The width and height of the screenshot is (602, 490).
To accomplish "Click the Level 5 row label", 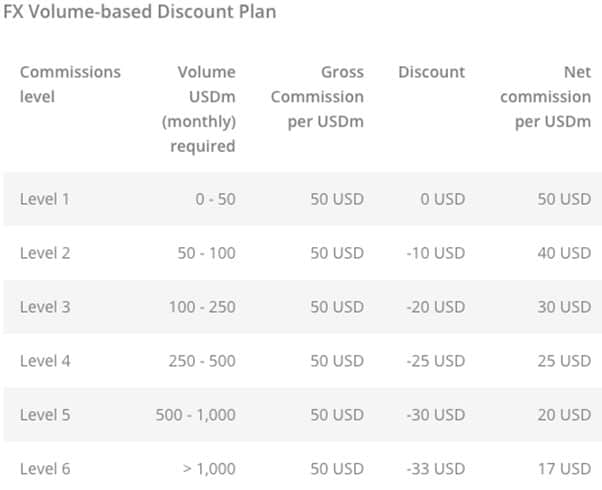I will pyautogui.click(x=45, y=415).
